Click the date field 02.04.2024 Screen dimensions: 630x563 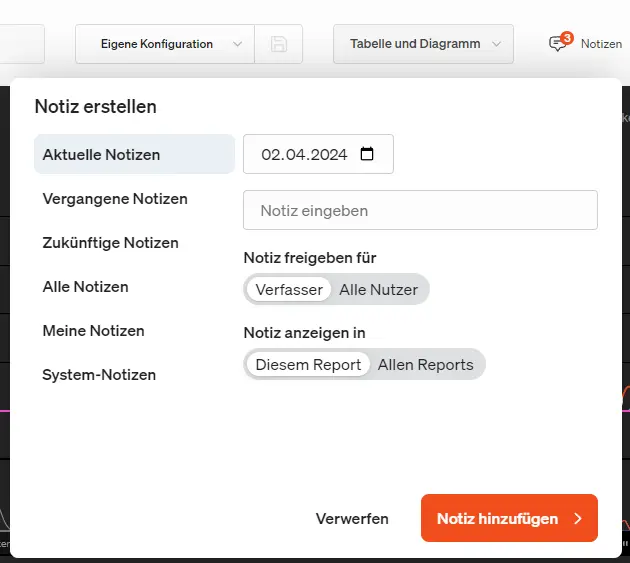318,154
